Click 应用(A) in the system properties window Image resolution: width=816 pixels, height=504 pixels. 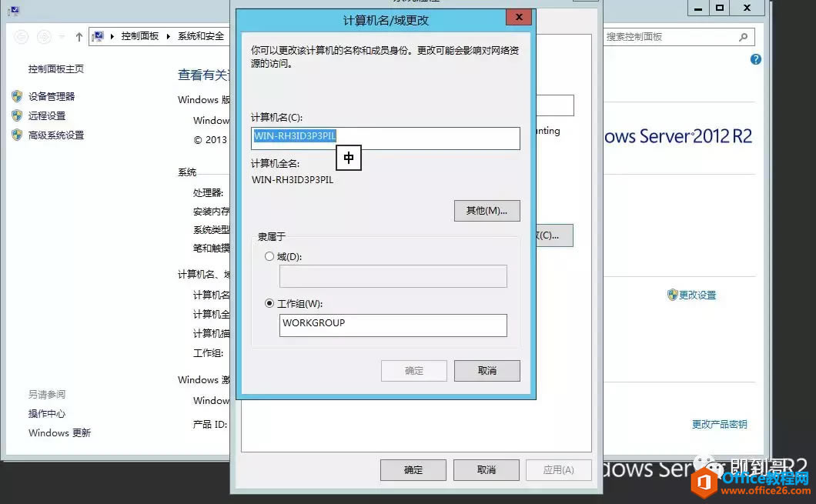[558, 469]
